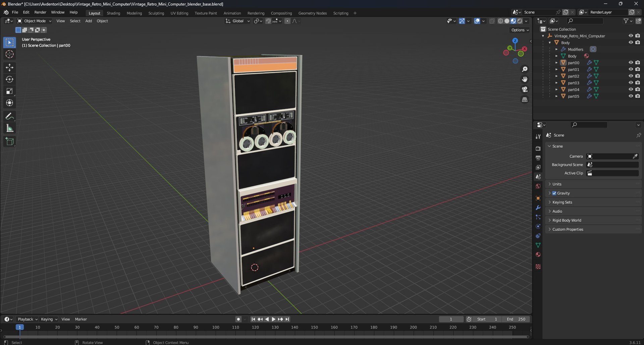Open the Render menu
This screenshot has height=345, width=644.
tap(40, 12)
